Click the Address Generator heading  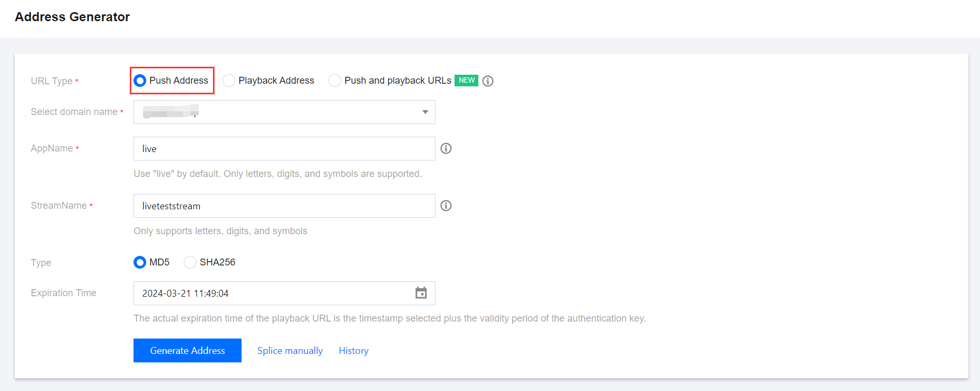point(72,17)
